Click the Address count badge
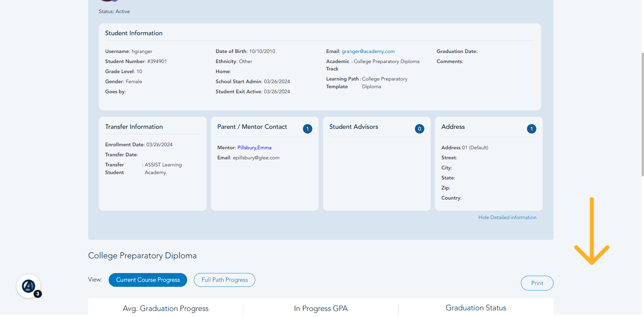Image resolution: width=644 pixels, height=317 pixels. 531,129
